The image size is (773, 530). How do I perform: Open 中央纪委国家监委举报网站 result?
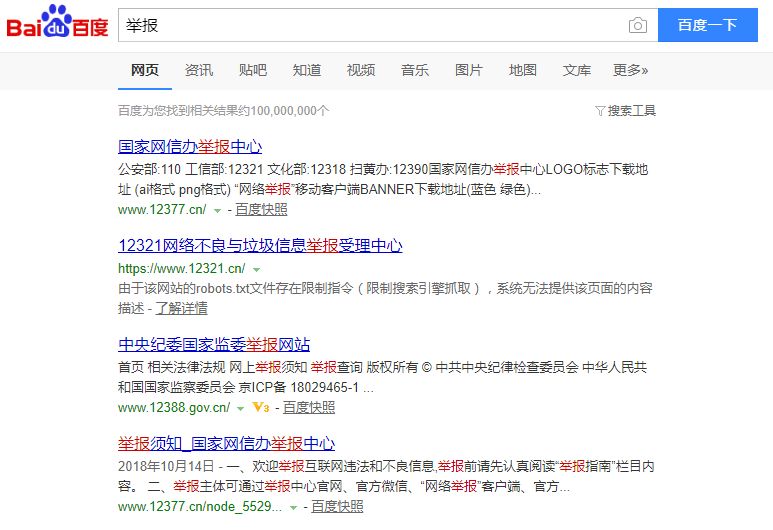[214, 345]
